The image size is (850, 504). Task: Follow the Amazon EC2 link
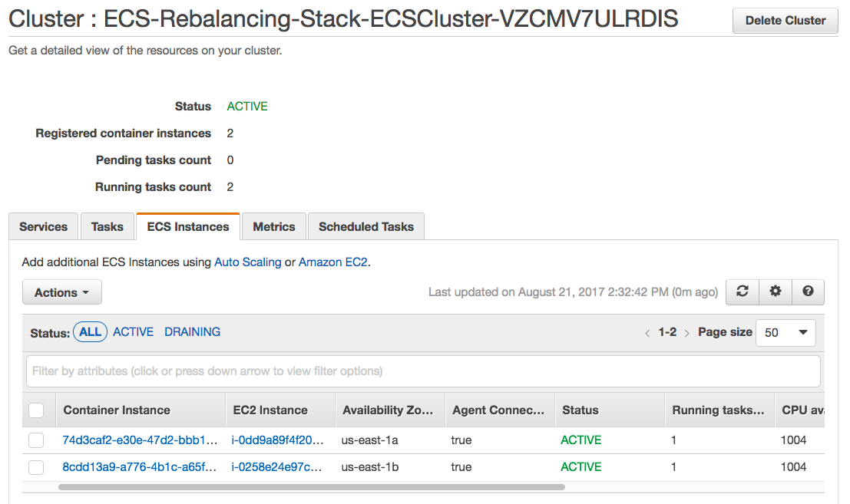point(332,262)
